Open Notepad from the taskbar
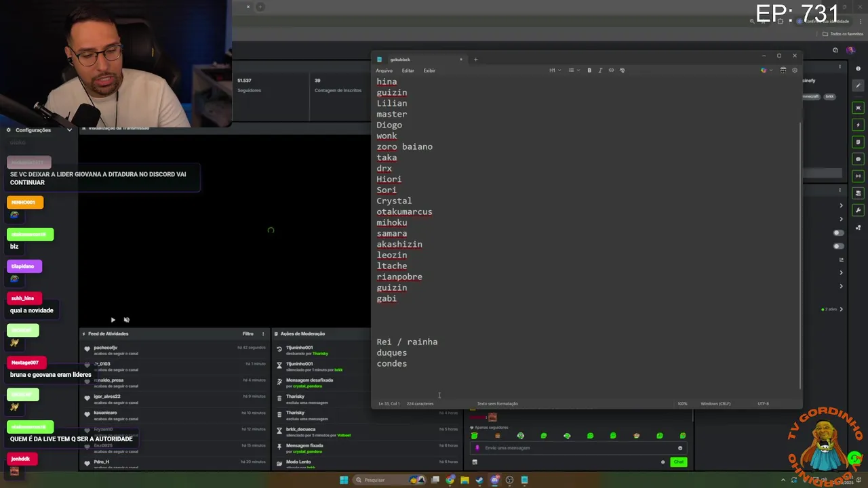The image size is (868, 488). pos(525,480)
